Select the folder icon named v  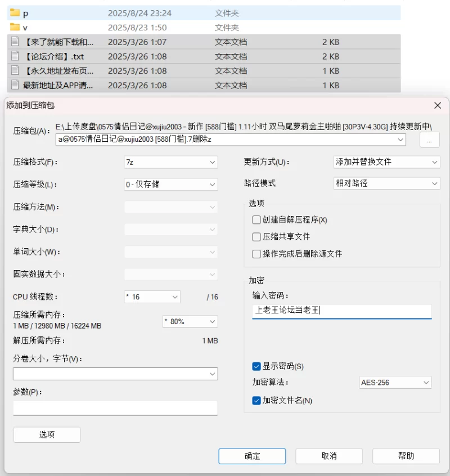pyautogui.click(x=15, y=27)
